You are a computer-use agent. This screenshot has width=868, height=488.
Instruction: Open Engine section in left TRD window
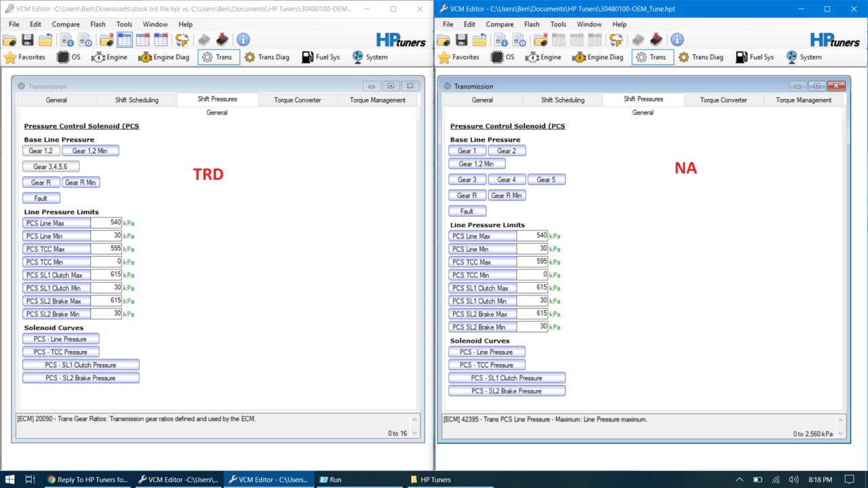pos(109,57)
